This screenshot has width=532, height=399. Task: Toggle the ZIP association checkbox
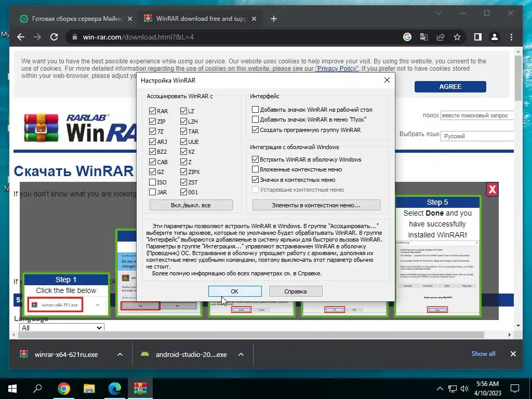pyautogui.click(x=152, y=121)
